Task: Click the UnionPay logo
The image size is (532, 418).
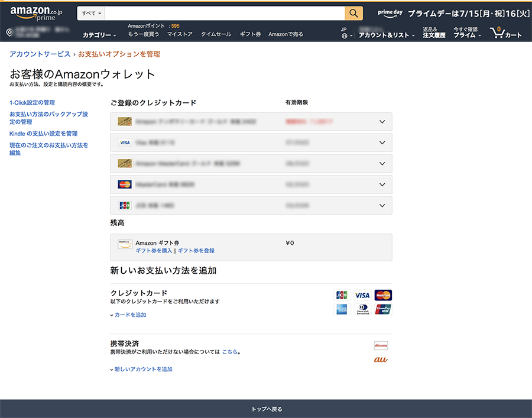Action: (383, 309)
